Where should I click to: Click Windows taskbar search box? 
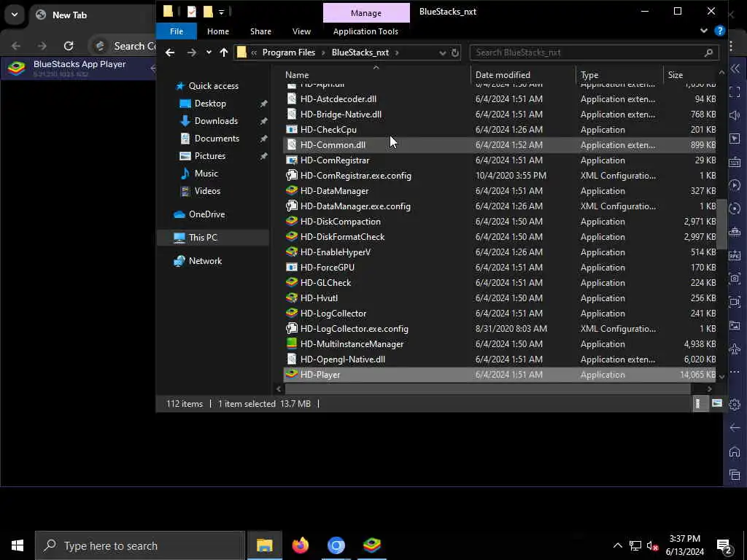141,545
